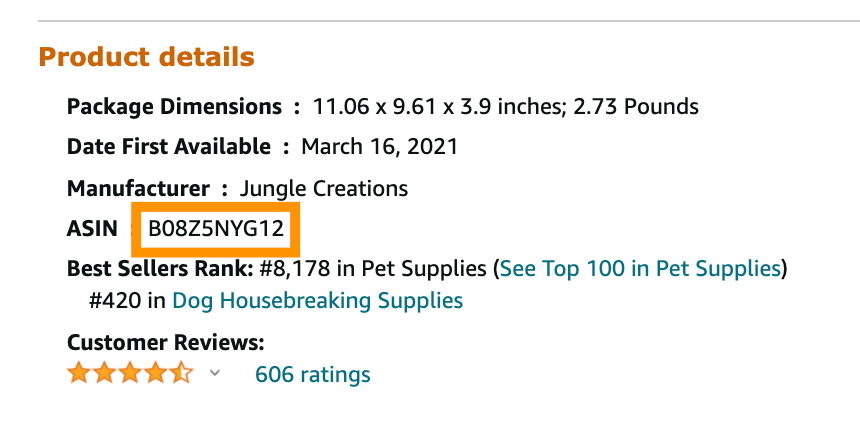Click the half-filled fifth rating star

[182, 373]
